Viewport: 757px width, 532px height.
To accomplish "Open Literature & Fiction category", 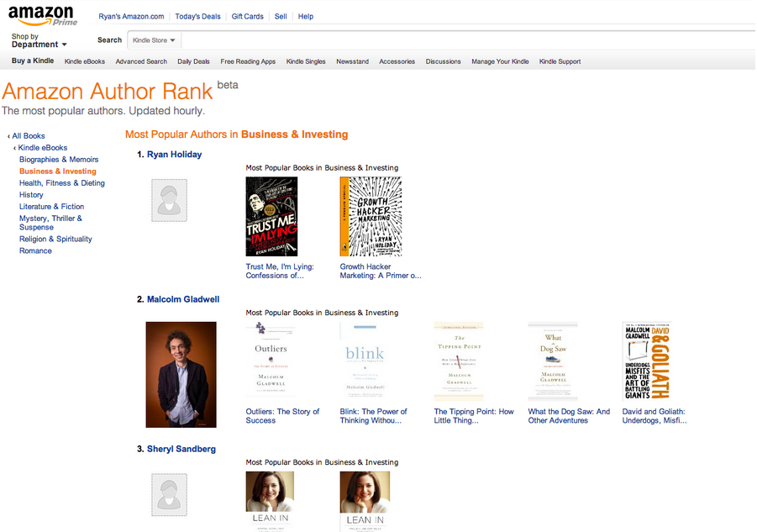I will coord(51,207).
